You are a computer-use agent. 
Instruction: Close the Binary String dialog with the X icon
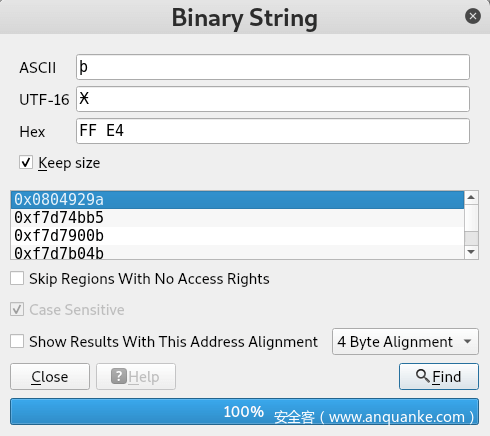(x=473, y=16)
